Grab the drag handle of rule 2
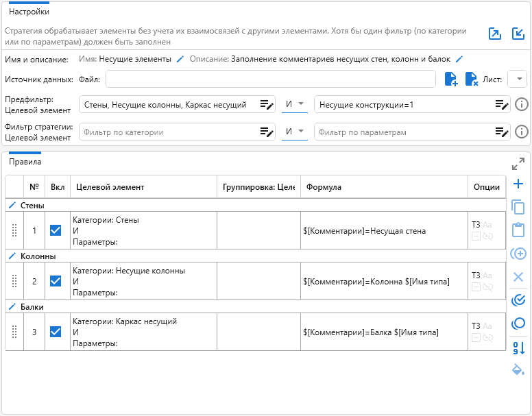 coord(14,281)
